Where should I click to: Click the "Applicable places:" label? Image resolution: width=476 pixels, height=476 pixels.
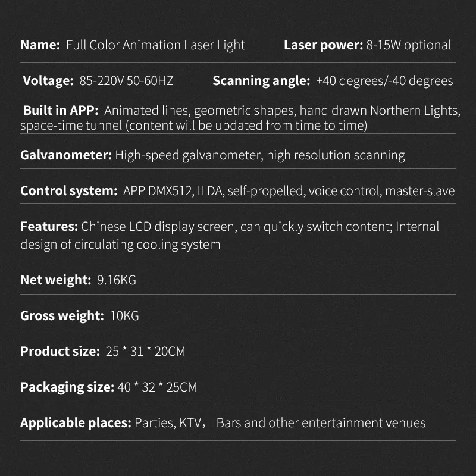pos(76,423)
